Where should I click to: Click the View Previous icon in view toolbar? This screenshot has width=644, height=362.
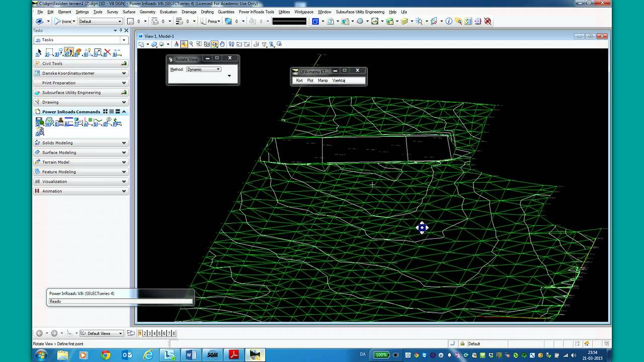coord(239,44)
